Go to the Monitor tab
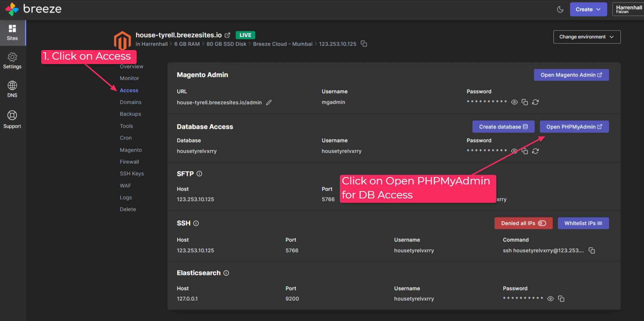The image size is (644, 321). pyautogui.click(x=129, y=78)
